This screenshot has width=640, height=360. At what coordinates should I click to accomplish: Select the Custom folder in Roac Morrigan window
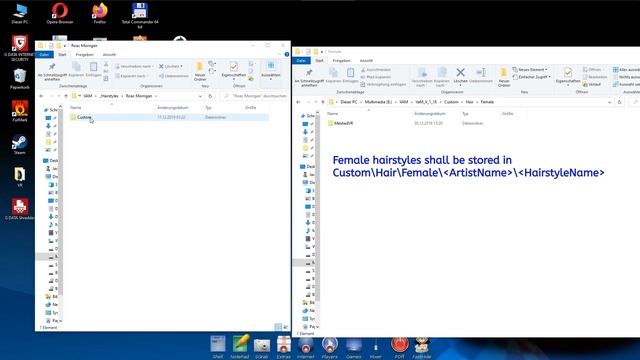169,117
